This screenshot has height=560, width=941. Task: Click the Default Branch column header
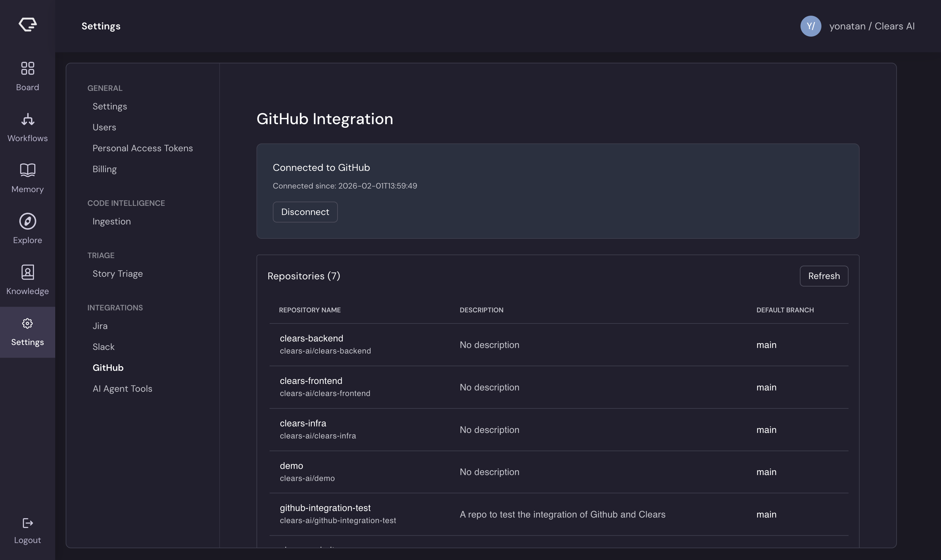tap(785, 310)
